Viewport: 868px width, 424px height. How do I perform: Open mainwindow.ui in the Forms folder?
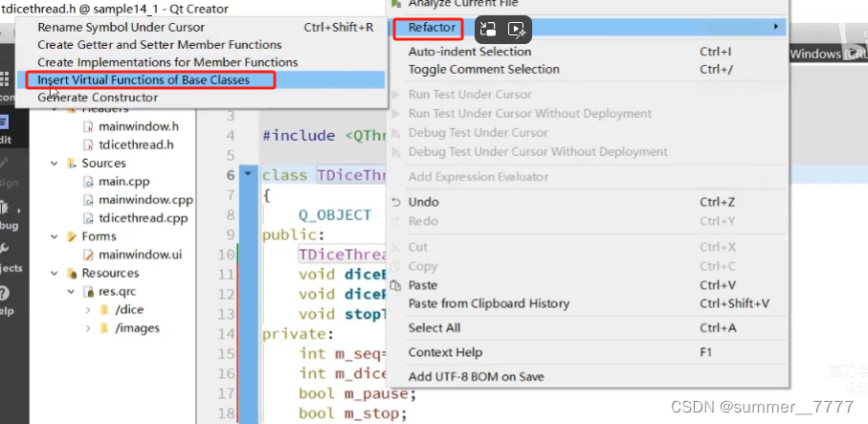tap(140, 255)
